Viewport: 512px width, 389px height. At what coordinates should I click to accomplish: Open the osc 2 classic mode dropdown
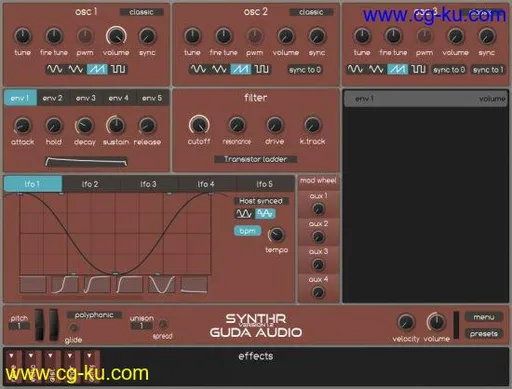click(x=311, y=12)
